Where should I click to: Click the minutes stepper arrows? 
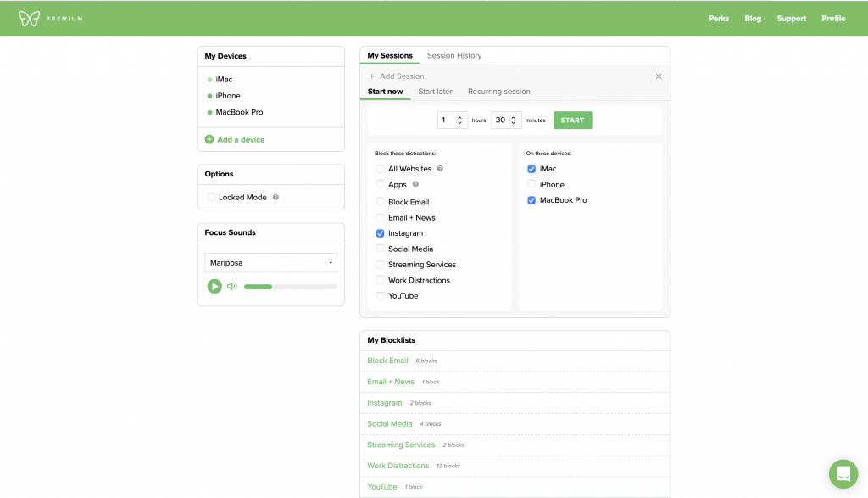(x=513, y=120)
